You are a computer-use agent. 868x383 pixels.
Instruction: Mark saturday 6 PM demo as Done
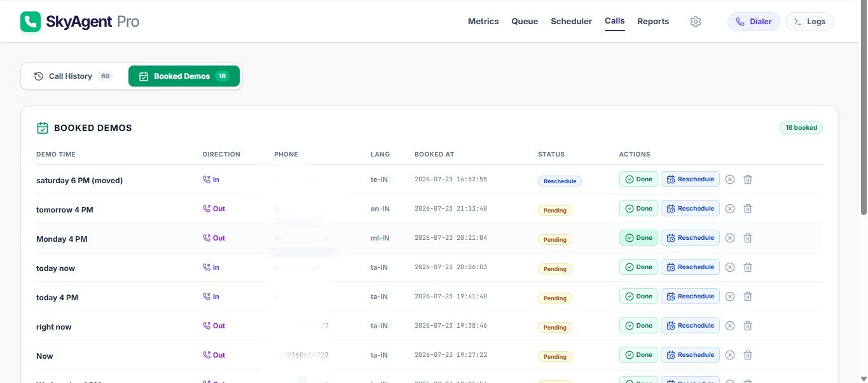pyautogui.click(x=638, y=179)
